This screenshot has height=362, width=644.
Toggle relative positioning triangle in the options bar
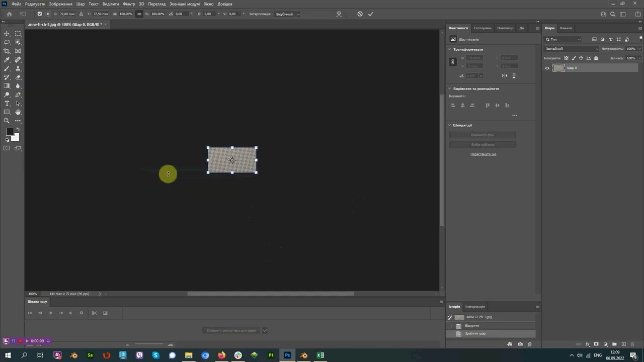(x=81, y=14)
